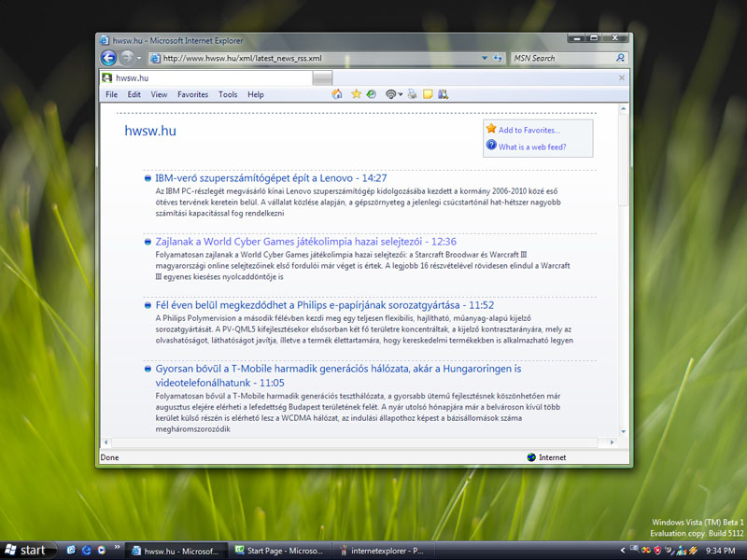Open the IBM-verő szuperszámítógépet headline
This screenshot has width=747, height=560.
coord(271,178)
